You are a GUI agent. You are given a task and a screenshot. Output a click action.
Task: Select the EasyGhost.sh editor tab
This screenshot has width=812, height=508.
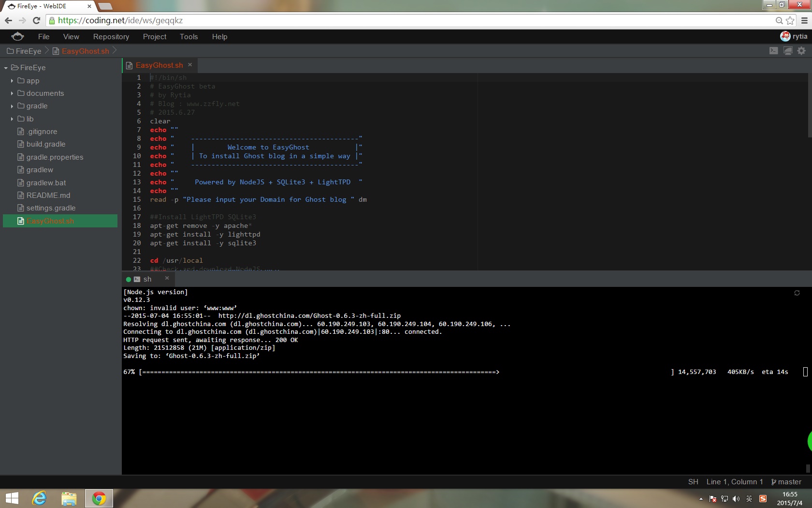click(159, 65)
